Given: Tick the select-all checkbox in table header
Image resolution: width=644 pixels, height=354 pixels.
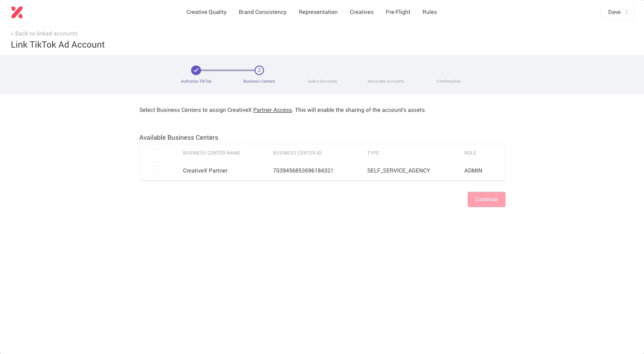Looking at the screenshot, I should (155, 152).
